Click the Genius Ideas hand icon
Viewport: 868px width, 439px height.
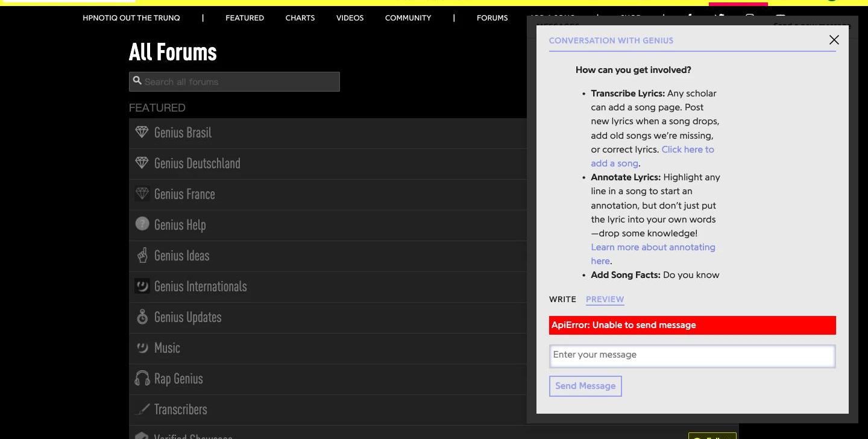tap(142, 255)
